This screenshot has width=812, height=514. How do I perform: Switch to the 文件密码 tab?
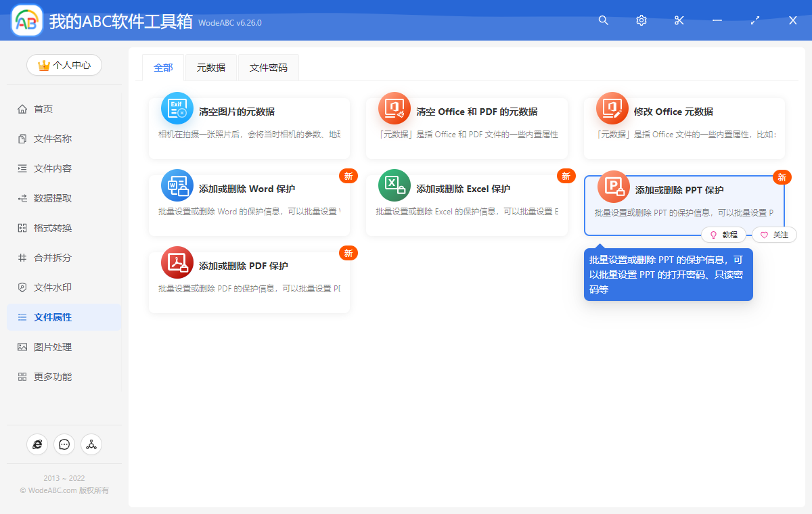pyautogui.click(x=268, y=68)
